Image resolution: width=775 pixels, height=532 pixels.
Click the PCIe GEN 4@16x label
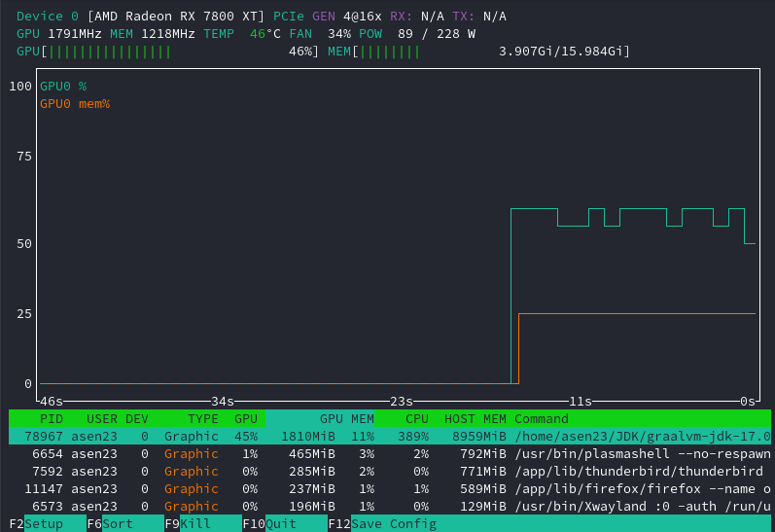click(x=328, y=17)
